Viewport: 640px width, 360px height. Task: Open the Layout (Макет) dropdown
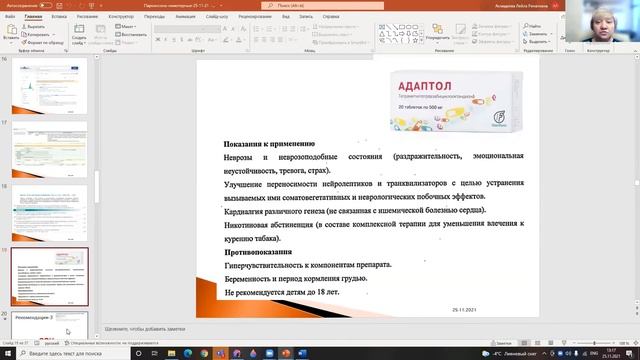click(x=125, y=26)
